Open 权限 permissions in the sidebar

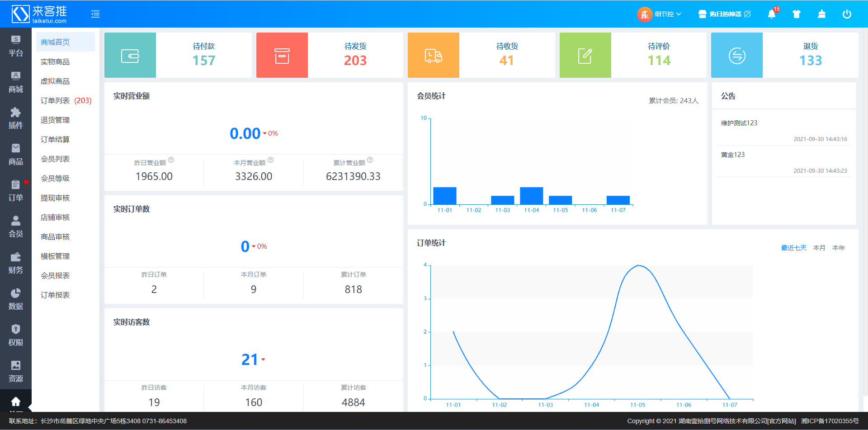[16, 335]
